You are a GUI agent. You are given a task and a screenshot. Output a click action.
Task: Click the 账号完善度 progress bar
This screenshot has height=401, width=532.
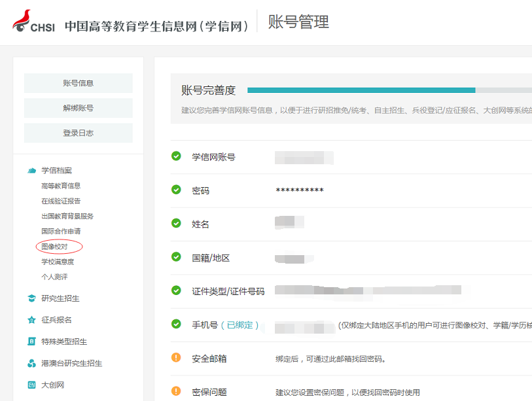(x=389, y=90)
